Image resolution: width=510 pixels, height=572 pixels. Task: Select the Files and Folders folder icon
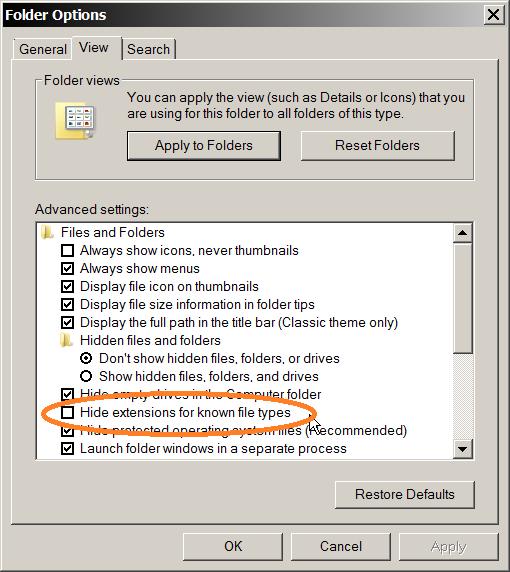pos(47,232)
